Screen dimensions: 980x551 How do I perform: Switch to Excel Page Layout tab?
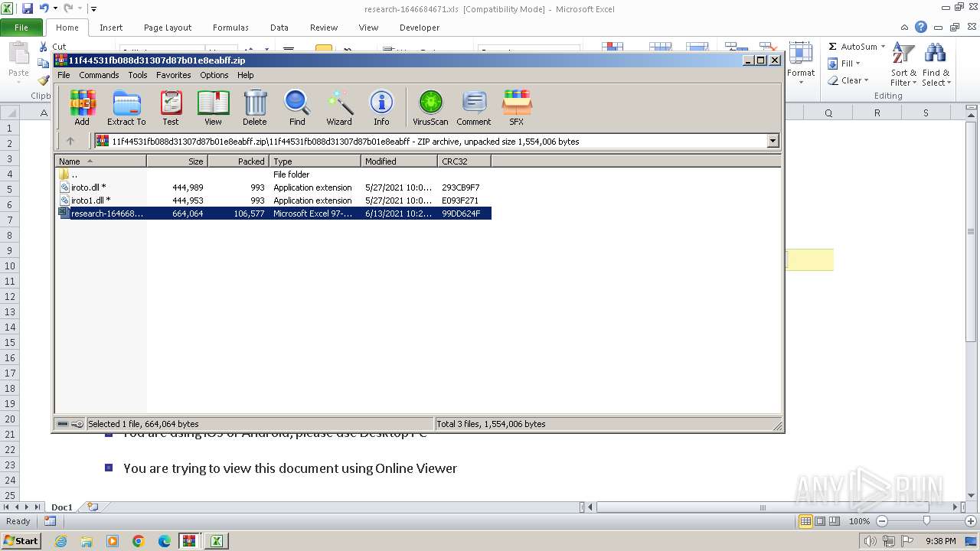click(x=168, y=28)
